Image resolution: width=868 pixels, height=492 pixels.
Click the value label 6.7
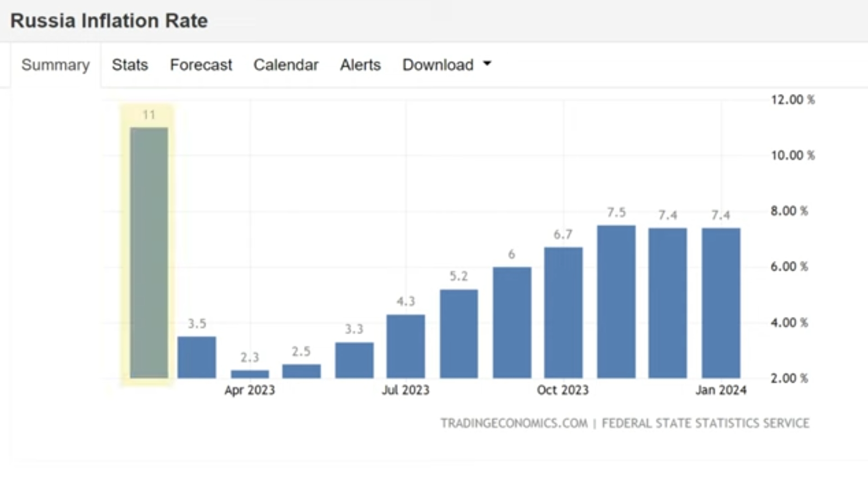pyautogui.click(x=563, y=234)
